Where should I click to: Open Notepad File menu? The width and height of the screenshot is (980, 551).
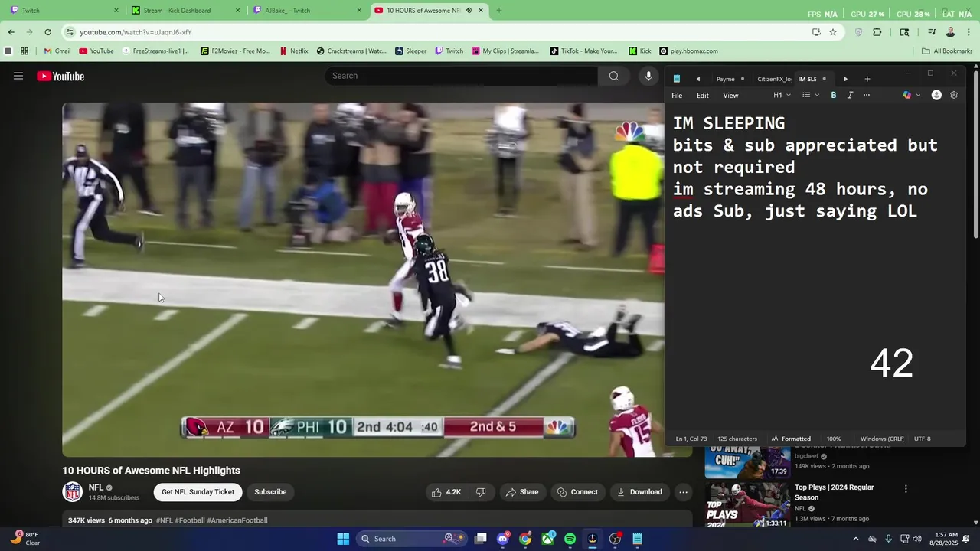(x=677, y=96)
